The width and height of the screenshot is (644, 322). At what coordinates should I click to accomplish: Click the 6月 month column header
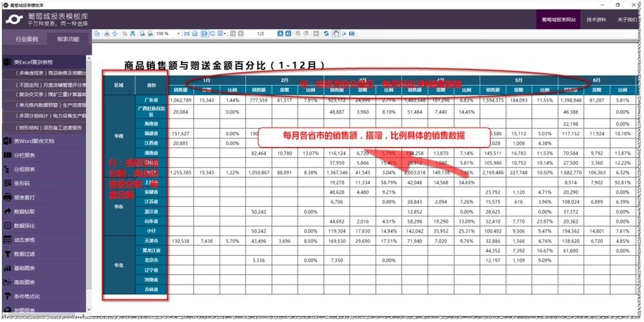click(x=597, y=80)
